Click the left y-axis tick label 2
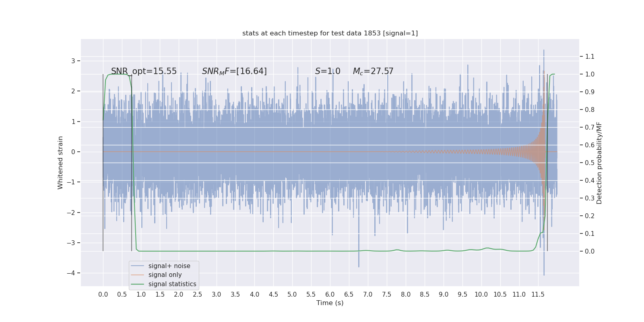Viewport: 644px width, 322px height. (x=73, y=91)
